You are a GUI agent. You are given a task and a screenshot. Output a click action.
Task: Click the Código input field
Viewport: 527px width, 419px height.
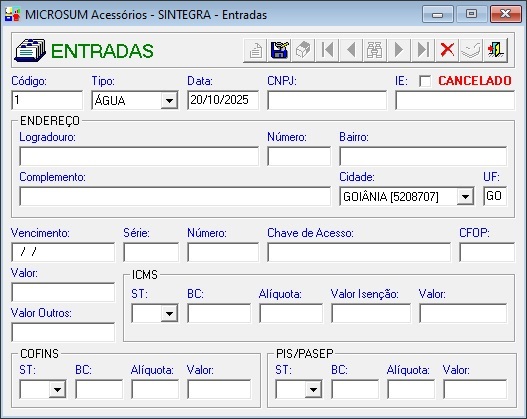point(47,100)
